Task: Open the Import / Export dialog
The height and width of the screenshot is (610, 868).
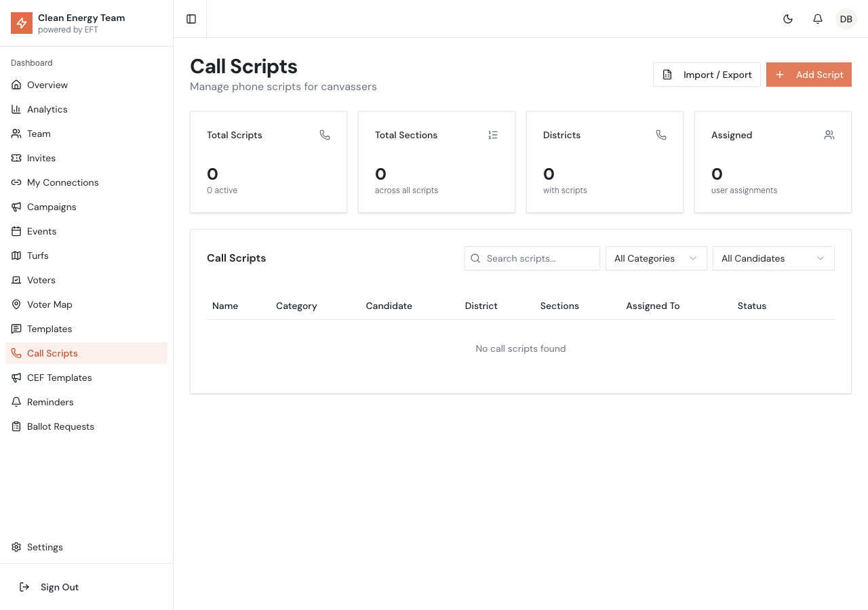Action: 707,75
